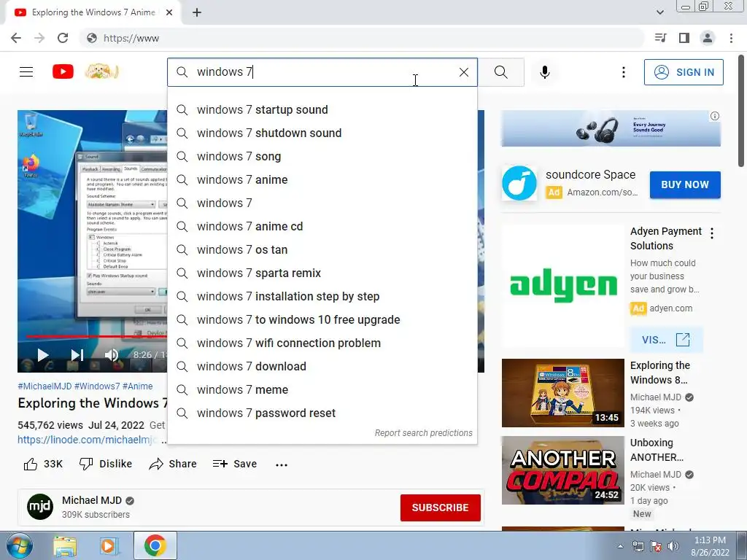This screenshot has height=560, width=747.
Task: Click the red SUBSCRIBE button
Action: click(440, 507)
